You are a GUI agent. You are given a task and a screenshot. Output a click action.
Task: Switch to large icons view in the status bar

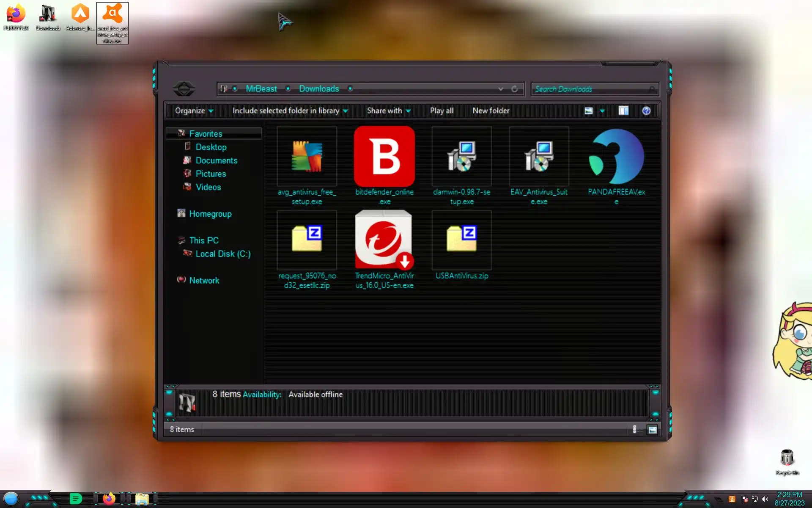653,430
